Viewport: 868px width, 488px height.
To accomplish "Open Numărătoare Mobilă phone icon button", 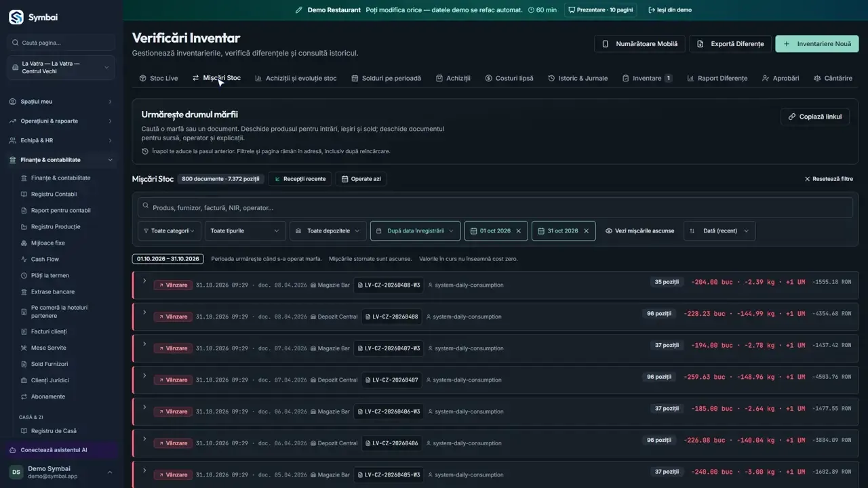I will tap(606, 44).
